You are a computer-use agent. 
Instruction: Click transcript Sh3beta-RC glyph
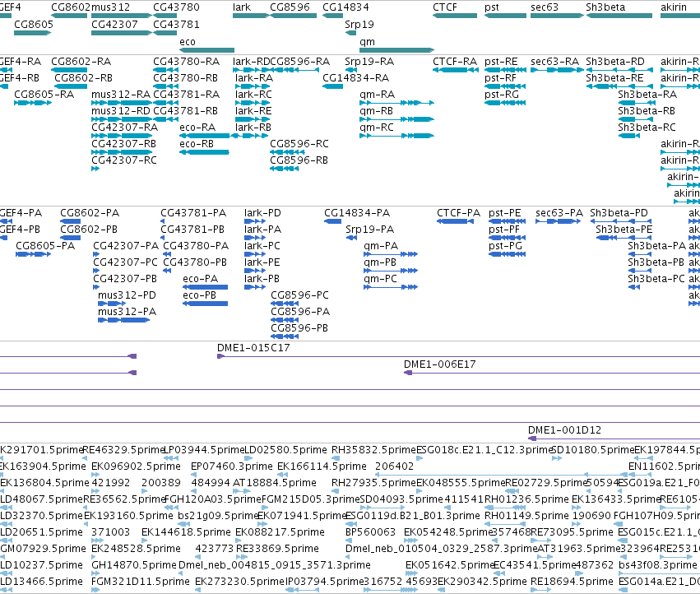coord(629,136)
